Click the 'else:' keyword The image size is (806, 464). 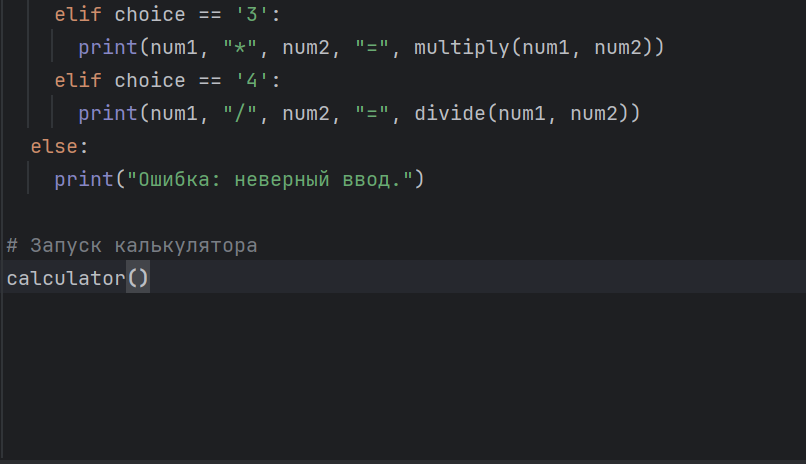pos(60,146)
